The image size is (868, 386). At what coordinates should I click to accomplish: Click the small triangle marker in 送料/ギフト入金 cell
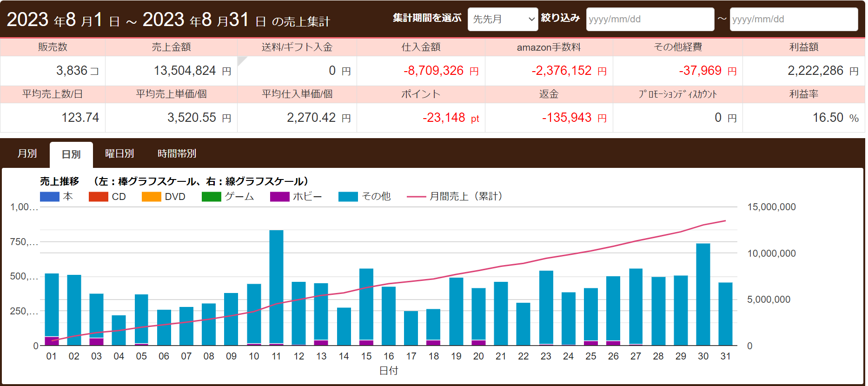tap(241, 60)
